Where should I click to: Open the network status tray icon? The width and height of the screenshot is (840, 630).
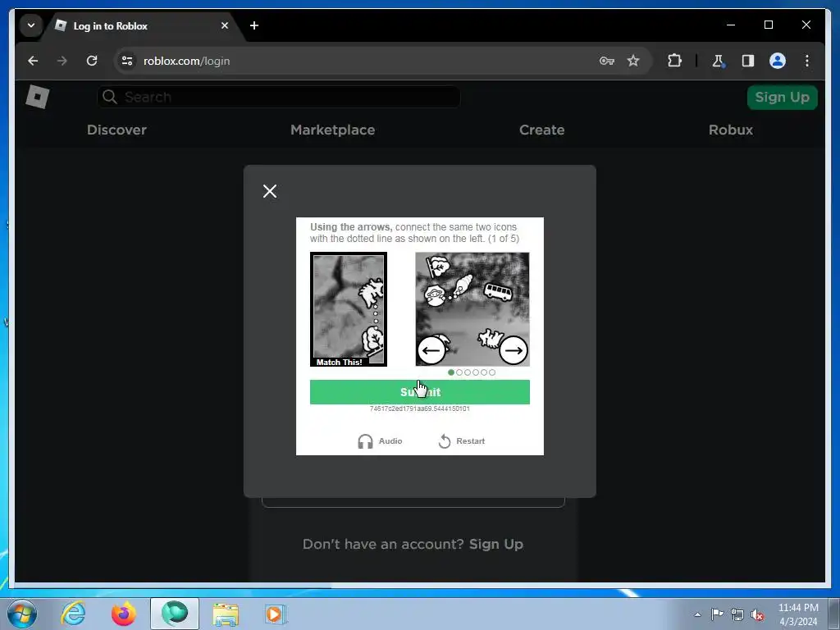[737, 614]
